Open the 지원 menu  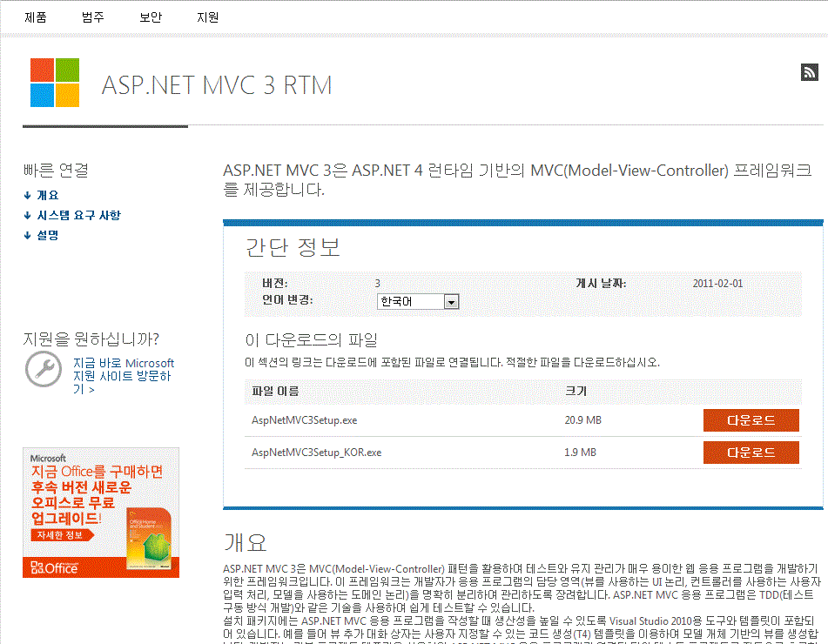coord(207,17)
